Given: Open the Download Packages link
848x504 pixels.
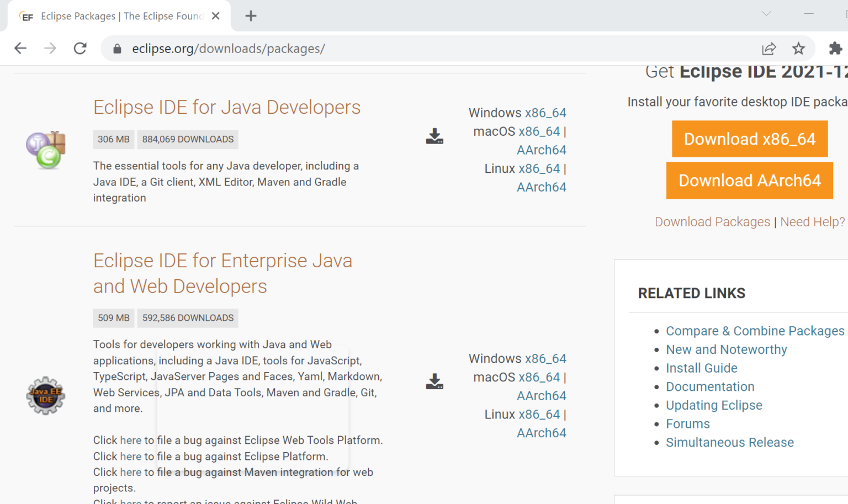Looking at the screenshot, I should [x=712, y=221].
